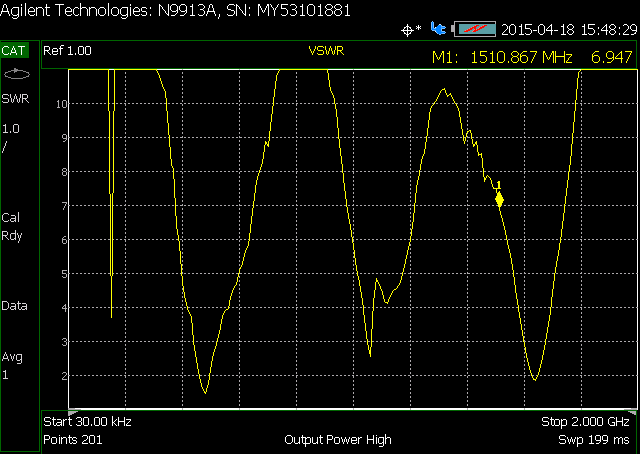Click the Cal Rdy status
Viewport: 640px width, 454px height.
coord(12,227)
